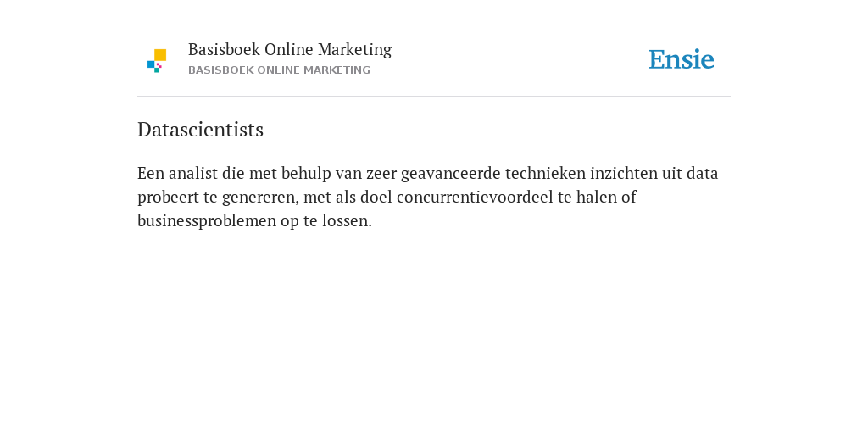Open the Ensie logo link
This screenshot has height=434, width=868.
click(x=682, y=59)
